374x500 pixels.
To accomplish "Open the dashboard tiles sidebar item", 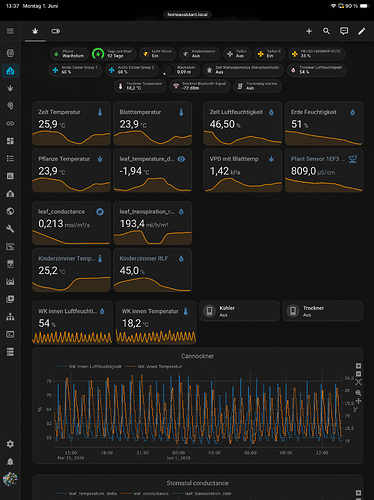I will click(10, 141).
